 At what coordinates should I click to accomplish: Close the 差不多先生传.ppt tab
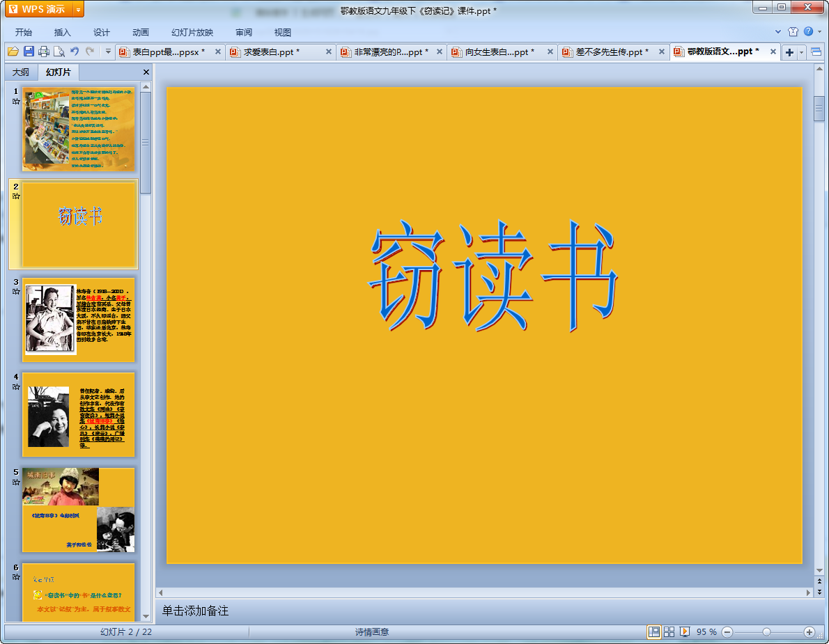(x=661, y=52)
